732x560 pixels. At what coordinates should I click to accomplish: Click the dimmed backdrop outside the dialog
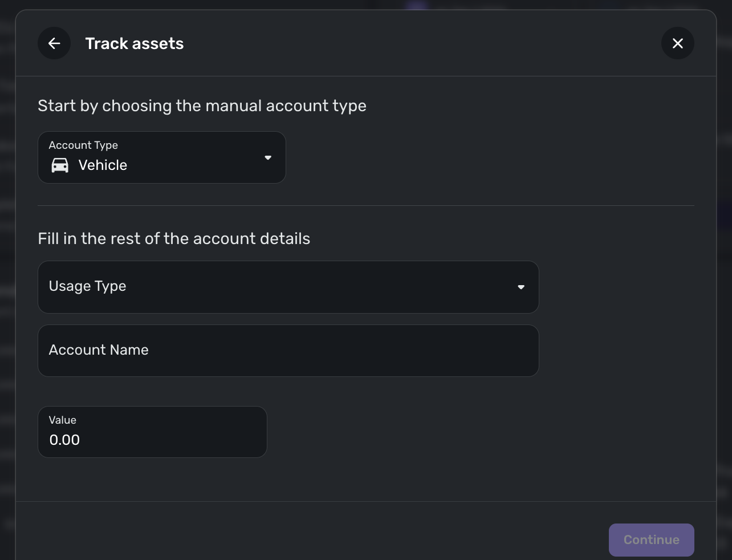tap(724, 285)
